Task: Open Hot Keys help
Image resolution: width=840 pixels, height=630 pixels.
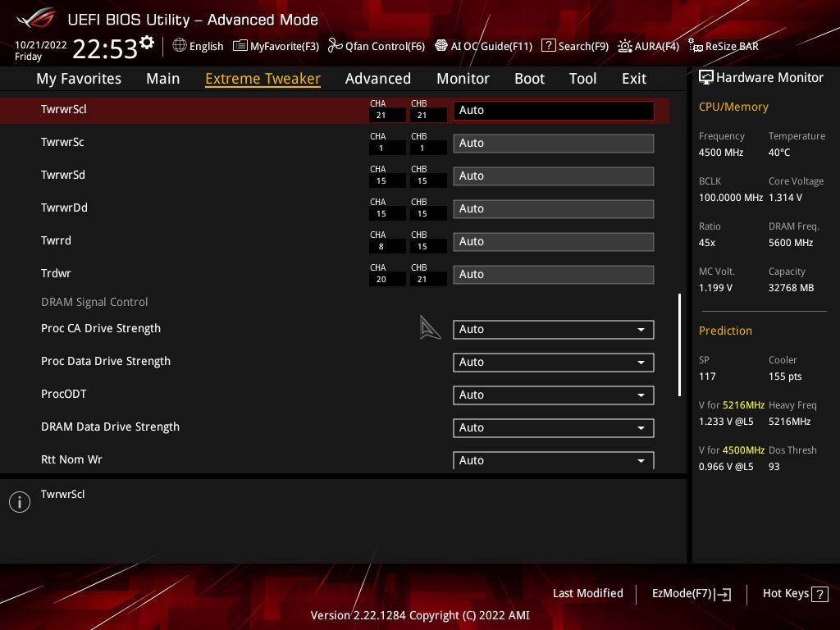Action: click(x=795, y=594)
